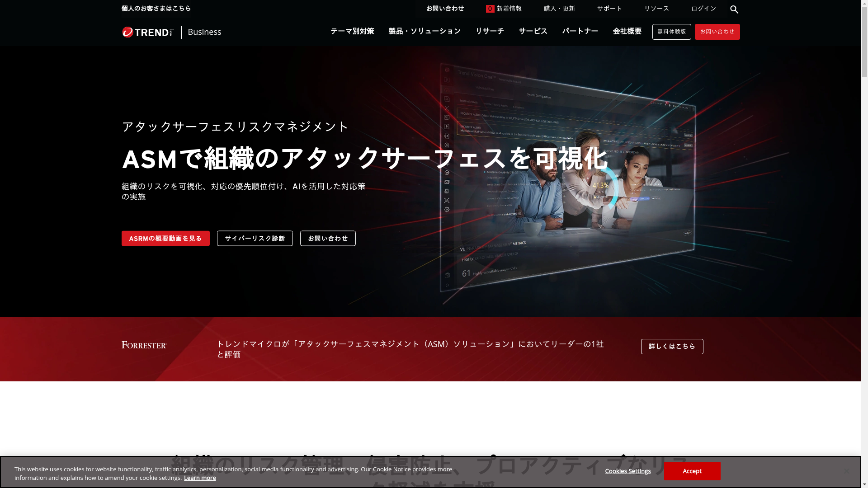The image size is (868, 488).
Task: Open パートナー menu
Action: point(580,31)
